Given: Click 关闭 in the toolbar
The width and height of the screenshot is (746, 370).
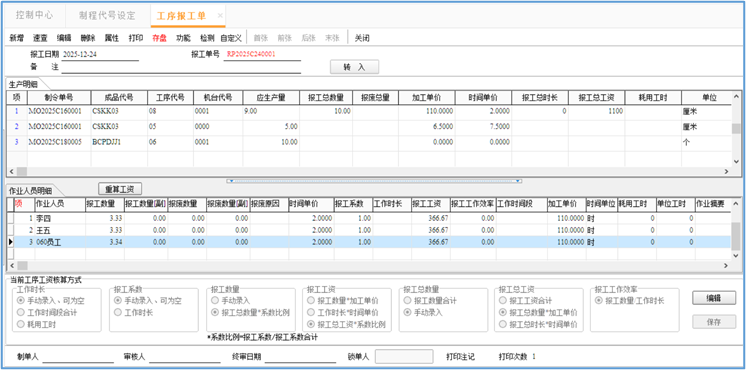Looking at the screenshot, I should pos(362,39).
